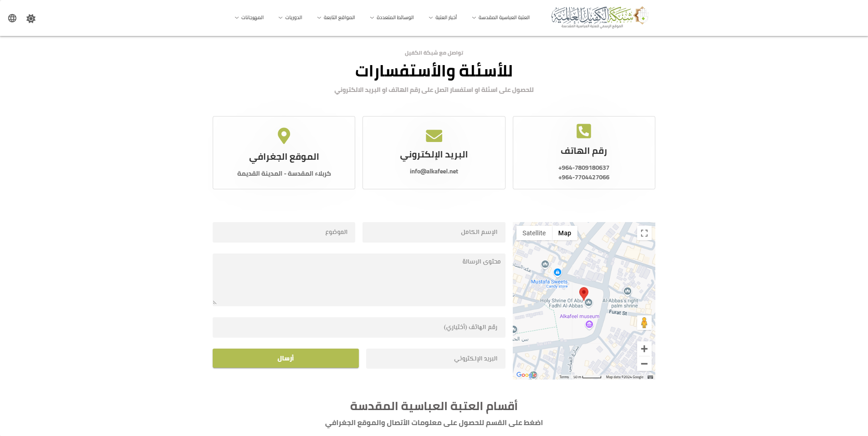Open the المهرجانات menu
868x436 pixels.
pyautogui.click(x=249, y=18)
